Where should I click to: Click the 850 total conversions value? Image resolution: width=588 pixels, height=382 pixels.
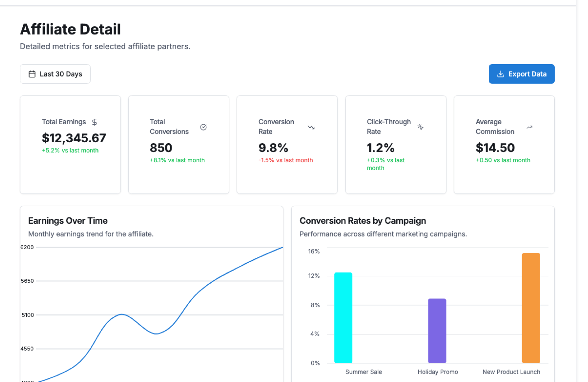[161, 148]
